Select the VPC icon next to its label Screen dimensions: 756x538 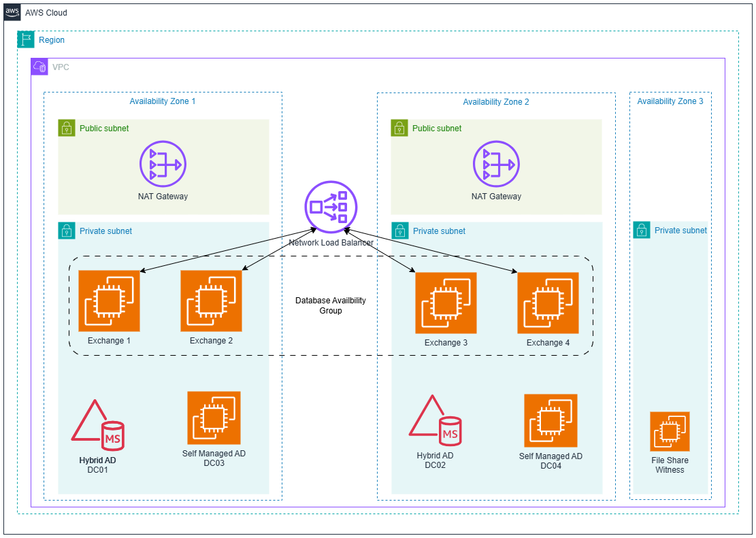(38, 66)
